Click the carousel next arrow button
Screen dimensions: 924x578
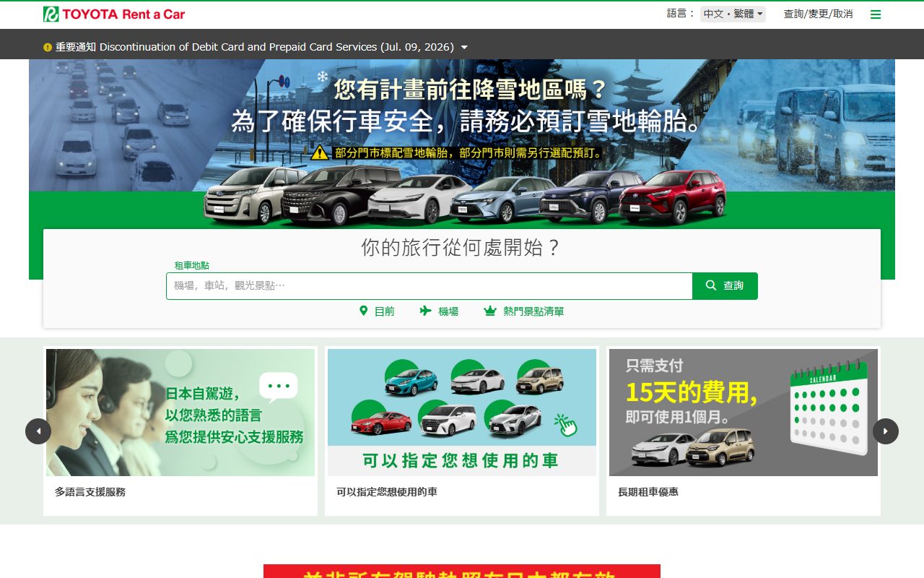tap(886, 431)
